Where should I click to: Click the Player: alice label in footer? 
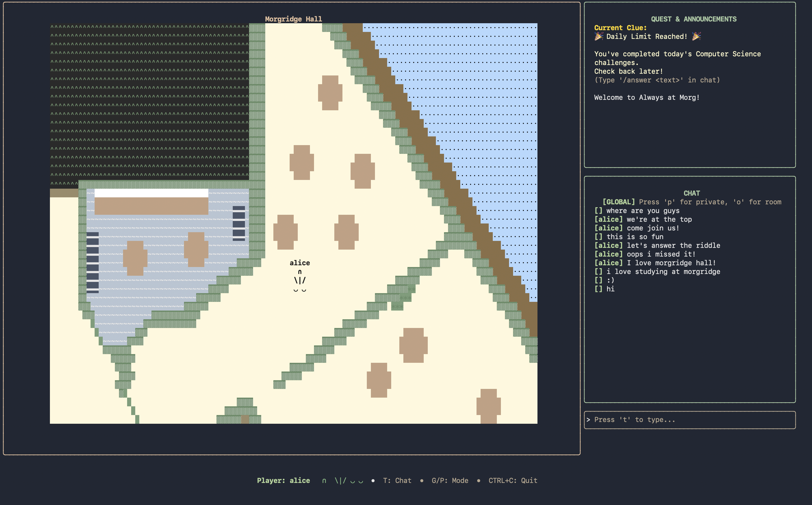283,481
